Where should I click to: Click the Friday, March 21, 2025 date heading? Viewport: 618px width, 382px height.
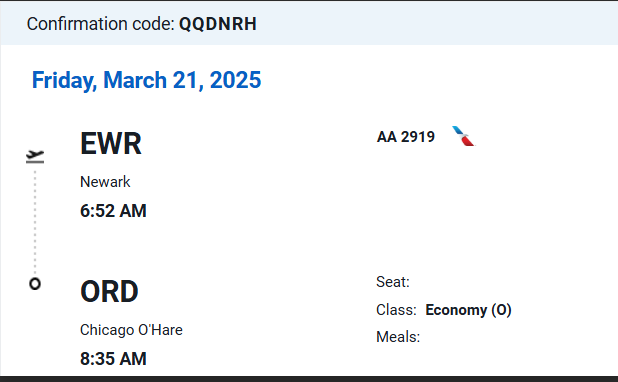click(x=146, y=80)
